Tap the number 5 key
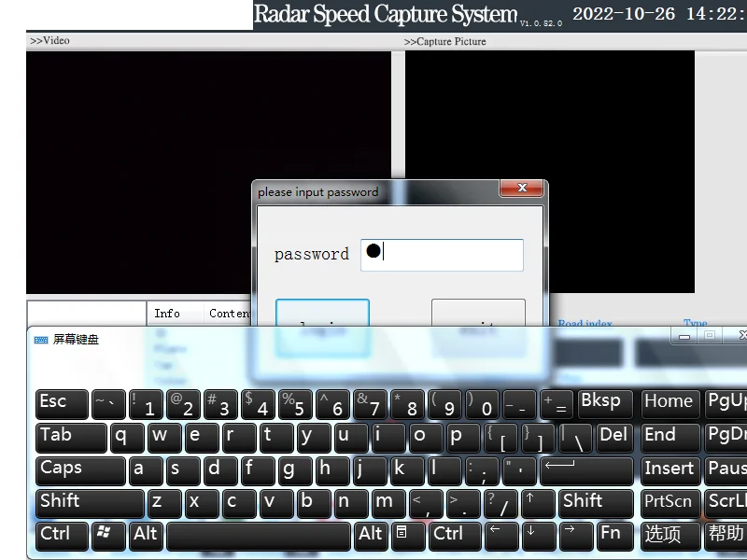The width and height of the screenshot is (747, 560). tap(295, 404)
